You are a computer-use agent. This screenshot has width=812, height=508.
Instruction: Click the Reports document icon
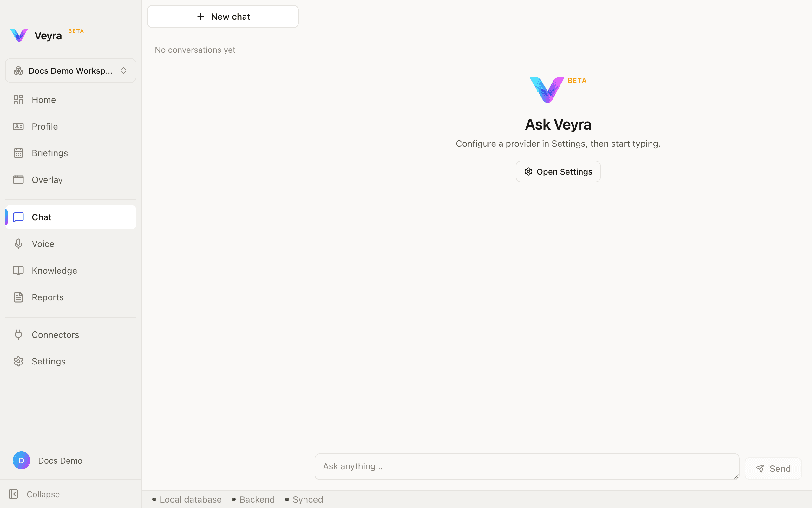pyautogui.click(x=18, y=297)
